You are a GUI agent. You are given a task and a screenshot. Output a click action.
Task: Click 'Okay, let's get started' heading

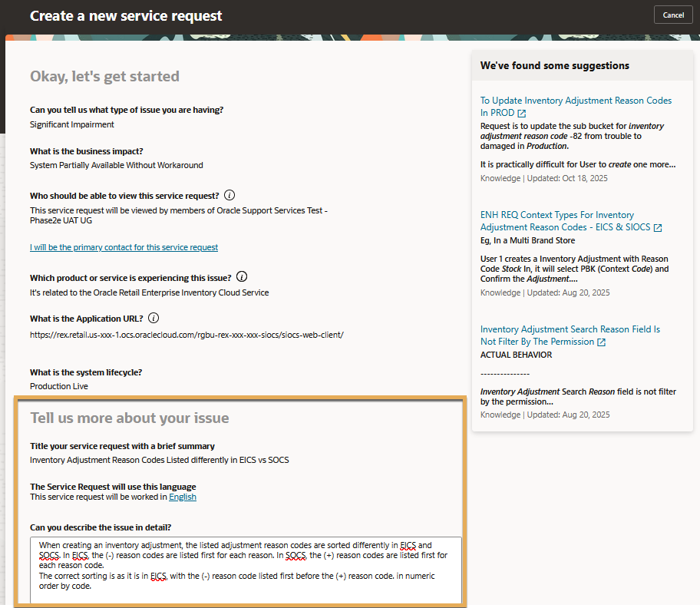(x=104, y=76)
